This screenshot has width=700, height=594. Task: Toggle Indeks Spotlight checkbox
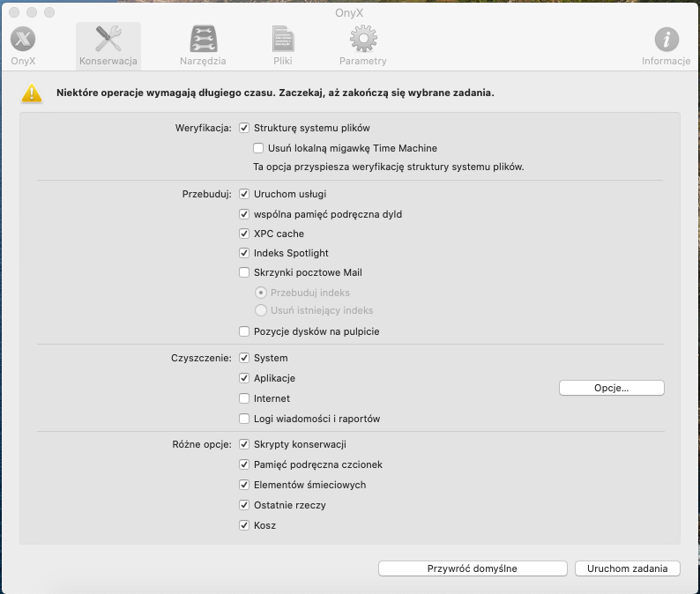click(244, 253)
